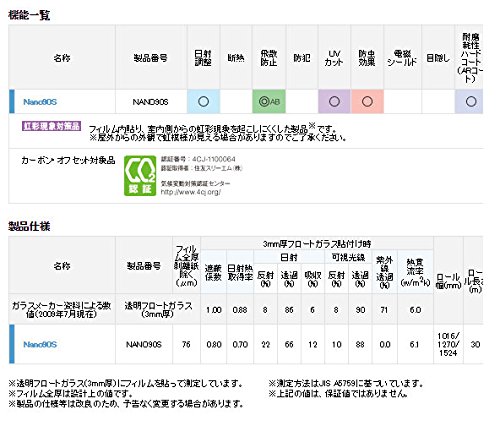This screenshot has height=426, width=500.
Task: Click the roll width value 1016/1270/1524
Action: [448, 344]
